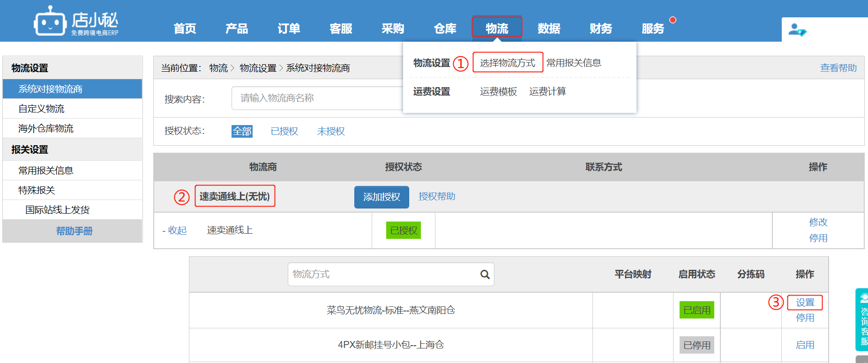Select 运费模板 in the dropdown
Screen dimensions: 868x363
coord(498,91)
